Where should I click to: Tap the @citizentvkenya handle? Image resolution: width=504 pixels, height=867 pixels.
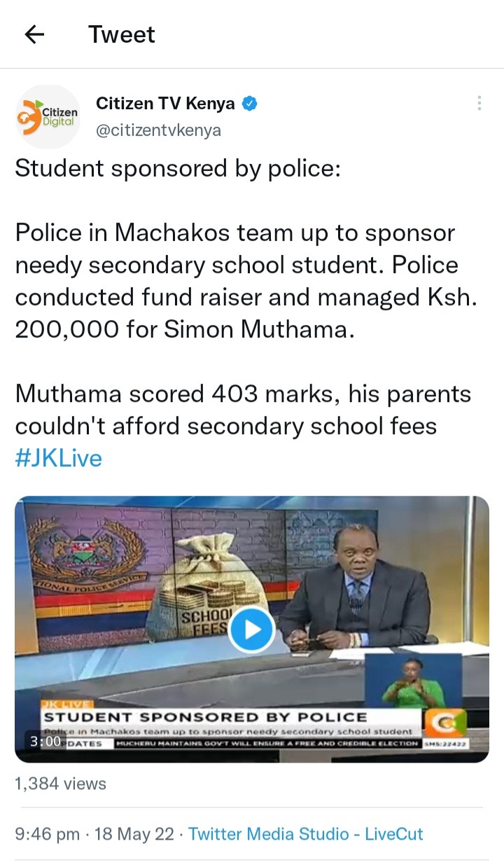(x=158, y=130)
